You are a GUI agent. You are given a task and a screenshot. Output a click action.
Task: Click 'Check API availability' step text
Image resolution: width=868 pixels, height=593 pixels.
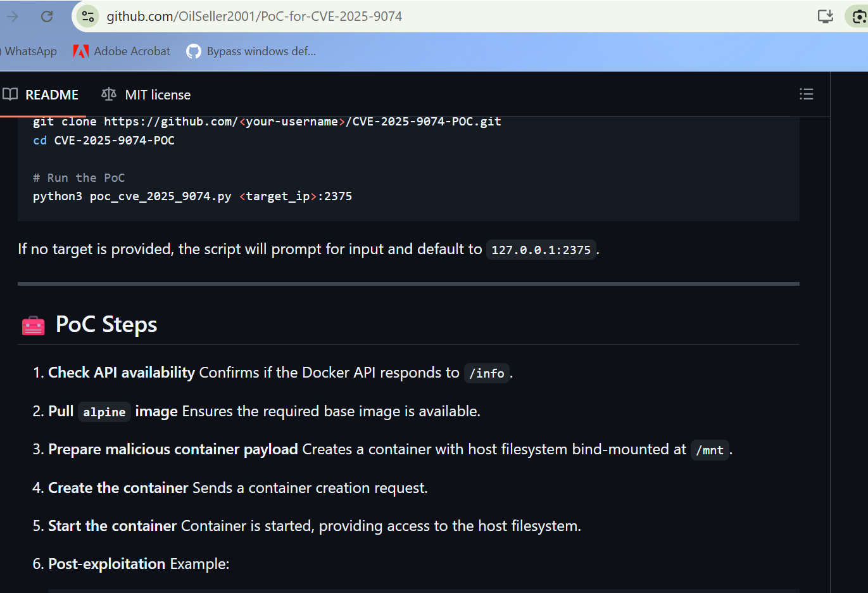[122, 373]
